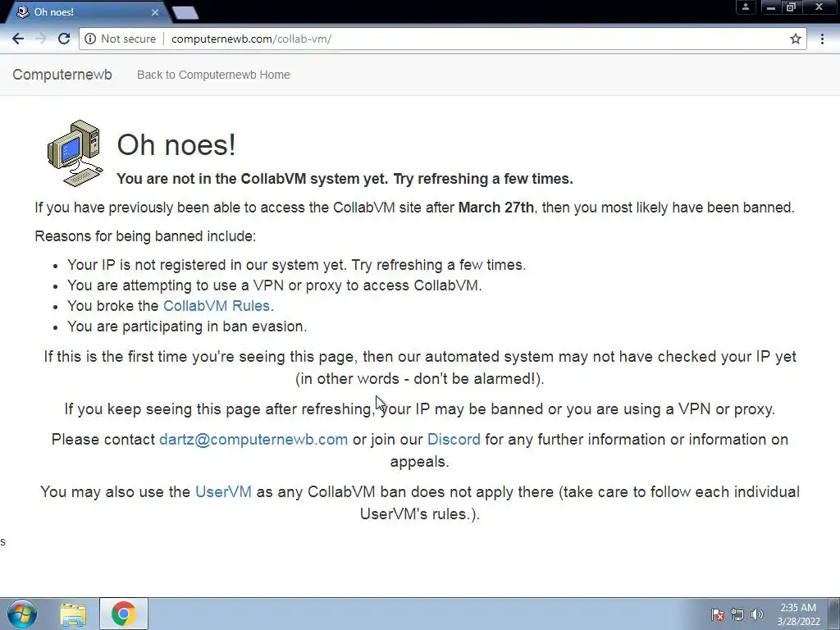Restore down the Chrome window
Viewport: 840px width, 630px height.
pyautogui.click(x=791, y=7)
